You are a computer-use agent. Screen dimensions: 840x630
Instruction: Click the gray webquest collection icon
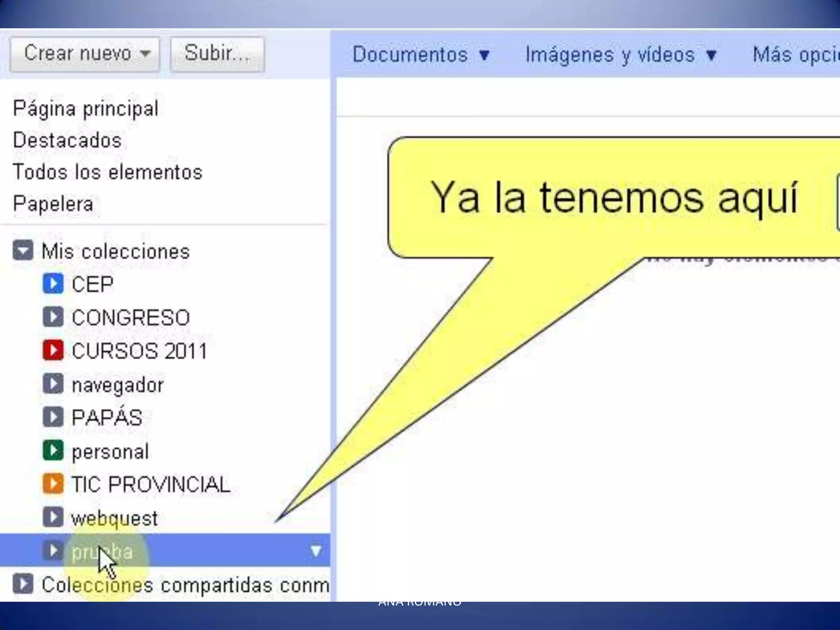pyautogui.click(x=53, y=517)
